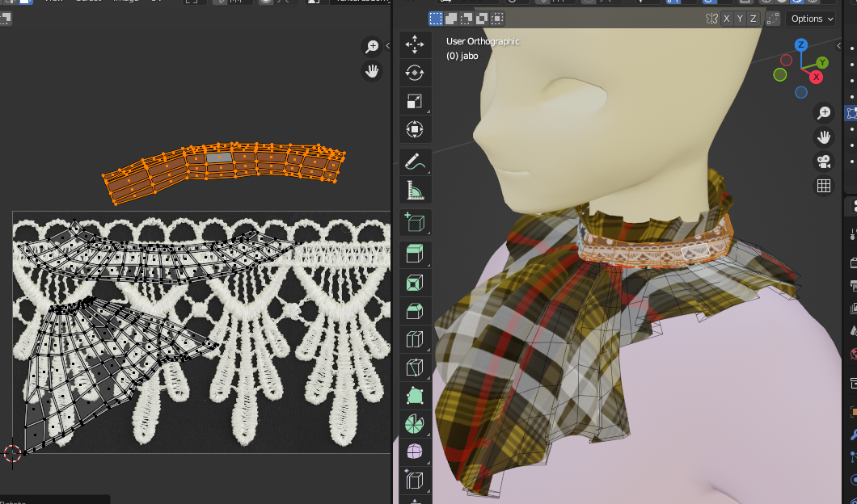Toggle Y axis mesh mirror
The image size is (857, 504).
[740, 19]
